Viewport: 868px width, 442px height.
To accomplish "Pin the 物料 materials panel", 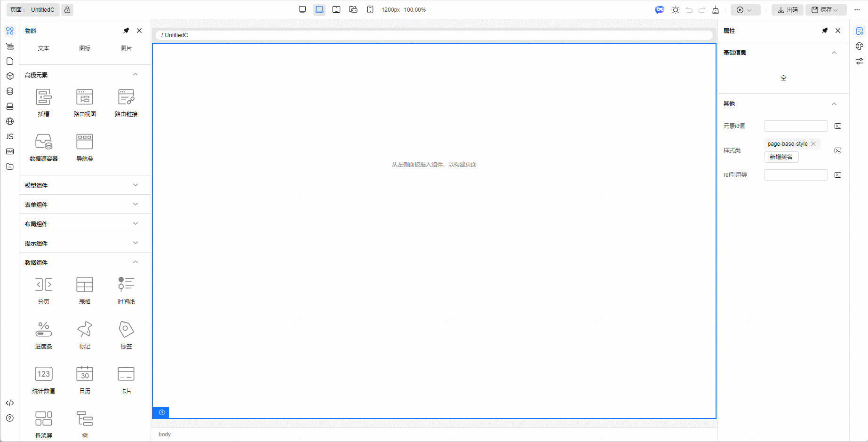I will [x=126, y=31].
